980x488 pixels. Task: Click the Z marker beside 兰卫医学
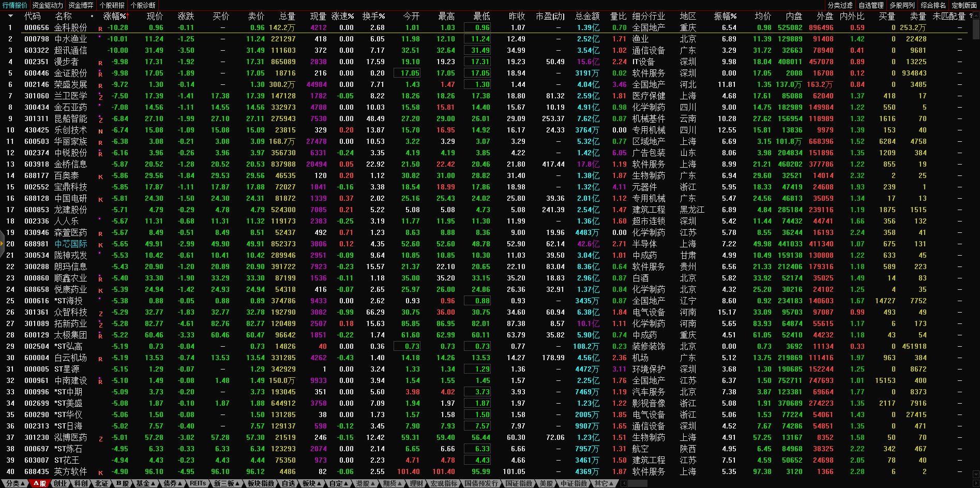pyautogui.click(x=100, y=97)
